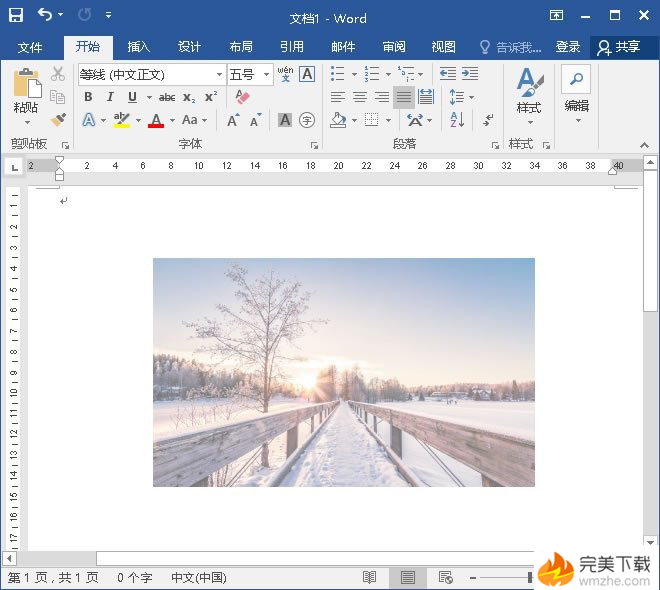
Task: Apply character border icon
Action: coord(308,74)
